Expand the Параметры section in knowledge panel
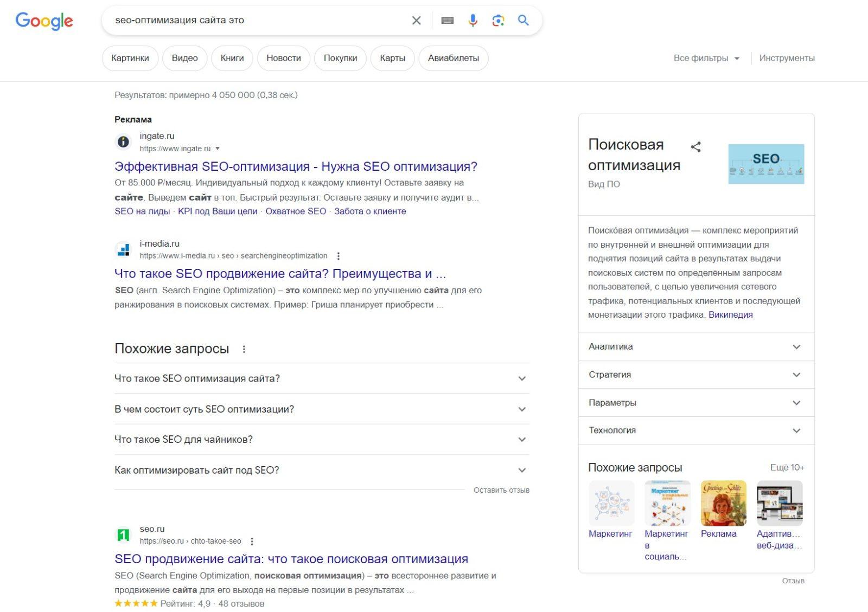The image size is (868, 612). 697,403
